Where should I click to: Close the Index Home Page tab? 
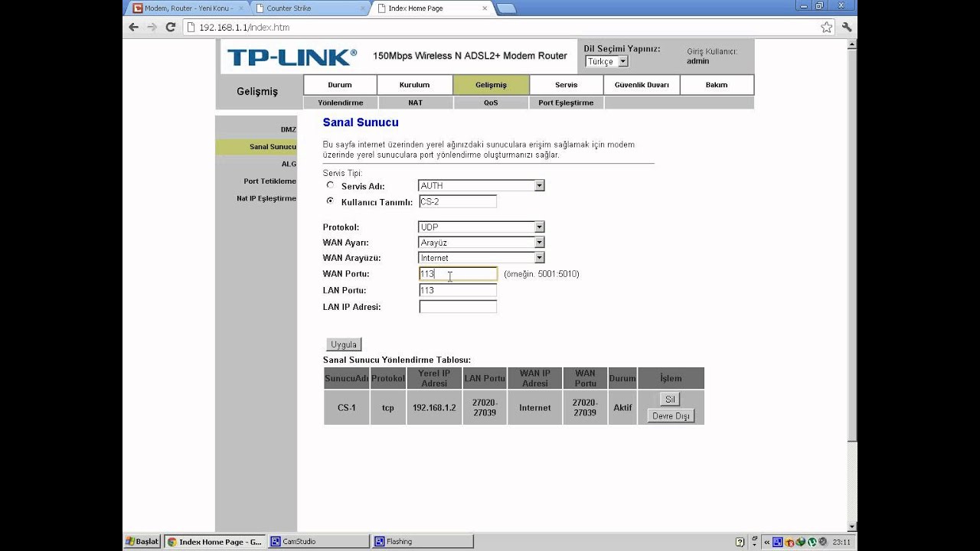click(485, 8)
